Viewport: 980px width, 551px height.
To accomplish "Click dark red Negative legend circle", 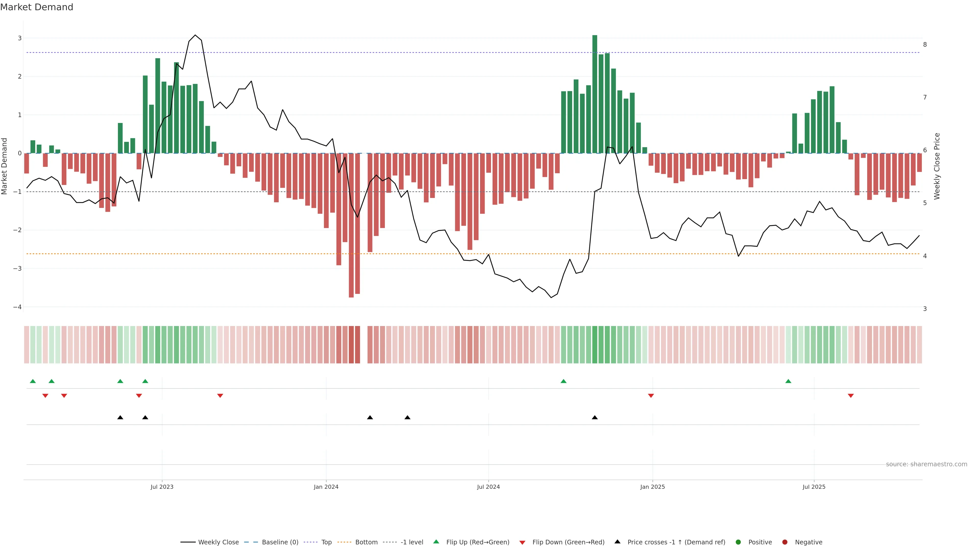I will (785, 542).
